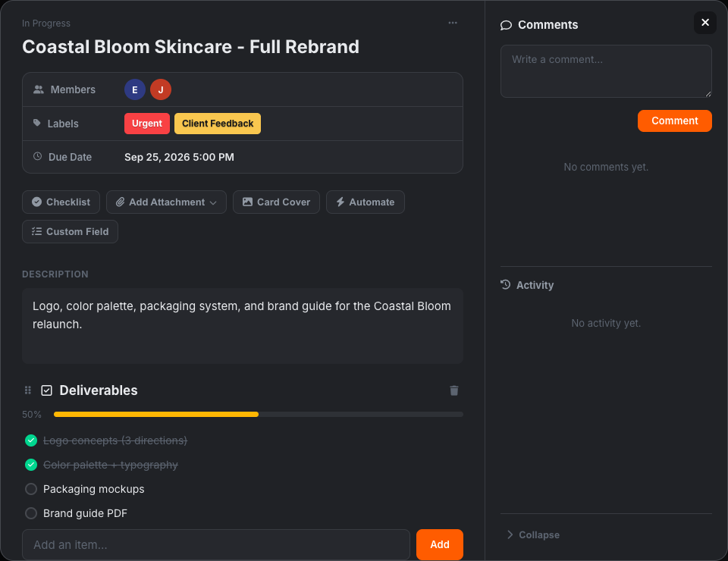
Task: Click the Members row icon
Action: pyautogui.click(x=39, y=89)
